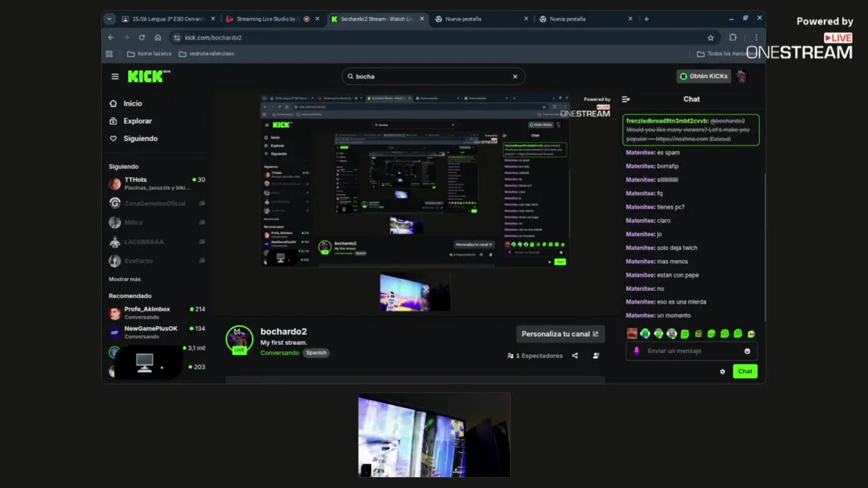Click the user icon beside share
The width and height of the screenshot is (868, 488).
click(596, 356)
